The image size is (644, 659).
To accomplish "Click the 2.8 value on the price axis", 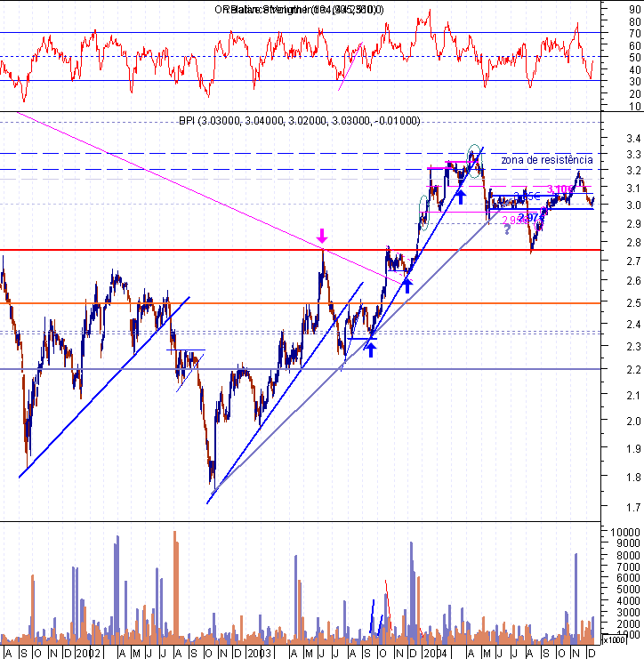I will [x=633, y=242].
